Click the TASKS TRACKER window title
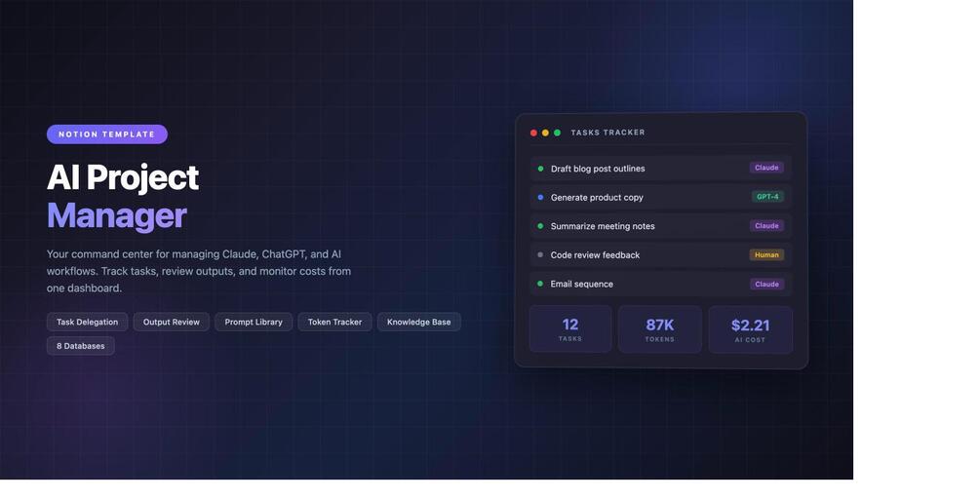 pyautogui.click(x=608, y=133)
